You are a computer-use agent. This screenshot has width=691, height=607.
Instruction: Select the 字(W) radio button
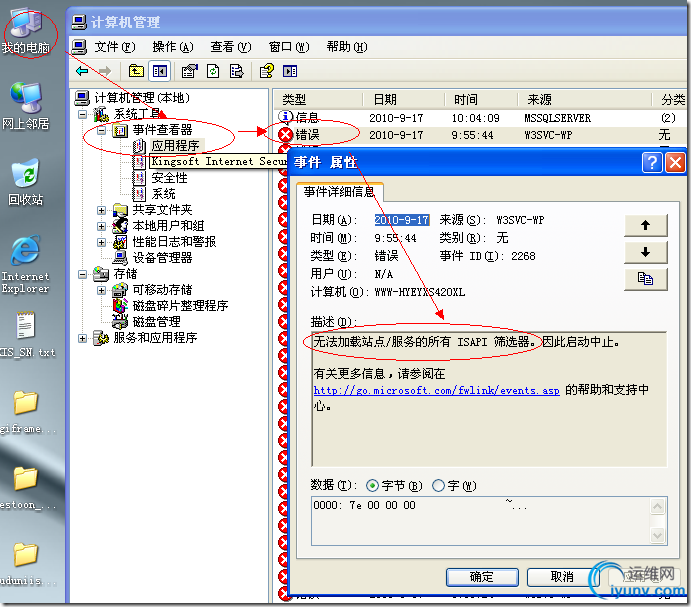pos(438,486)
